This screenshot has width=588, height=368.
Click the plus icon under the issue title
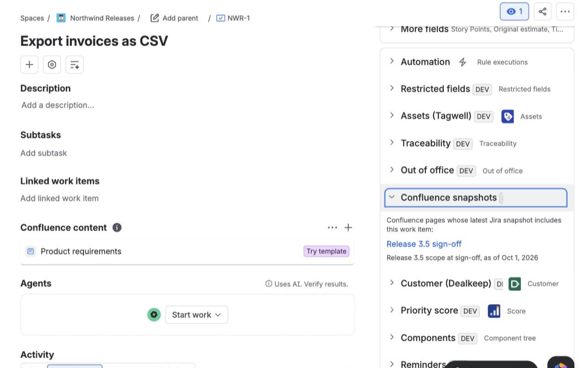point(29,64)
